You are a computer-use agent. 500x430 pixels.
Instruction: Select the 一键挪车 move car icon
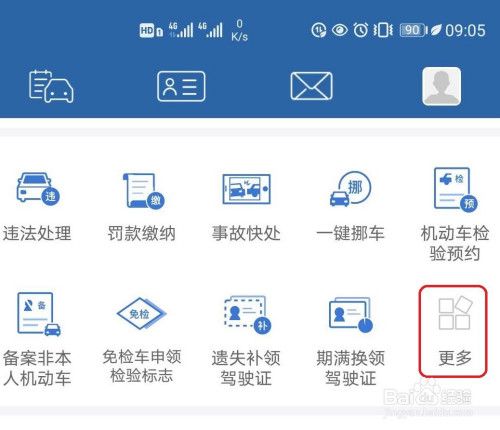pyautogui.click(x=351, y=189)
